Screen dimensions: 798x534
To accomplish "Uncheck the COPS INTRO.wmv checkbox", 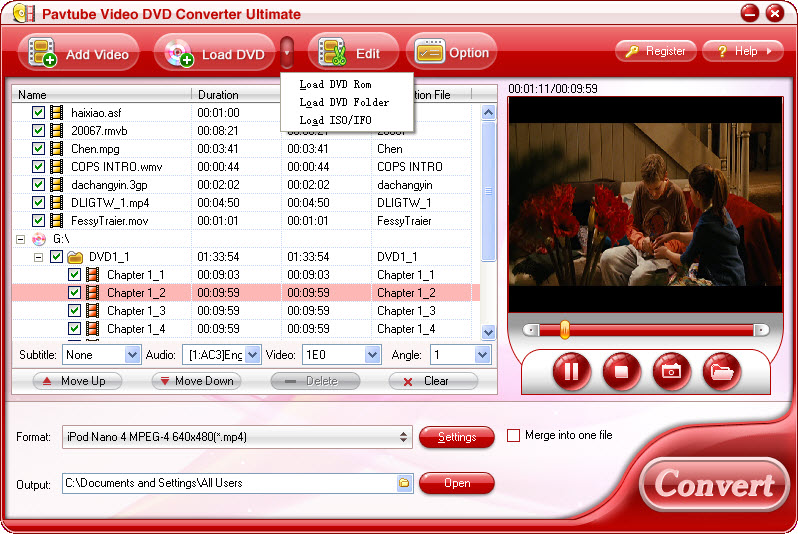I will tap(38, 166).
